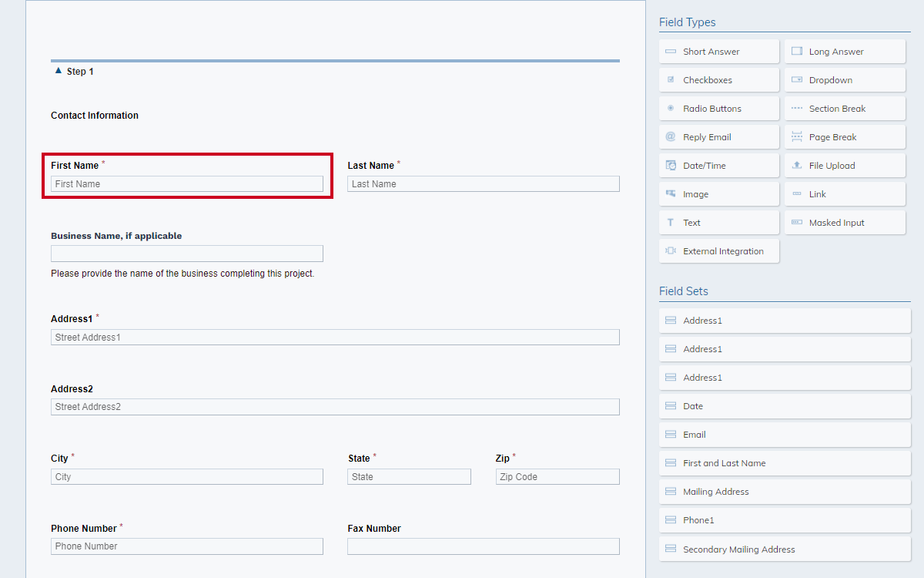Focus the Business Name input field
The image size is (924, 578).
pos(187,254)
